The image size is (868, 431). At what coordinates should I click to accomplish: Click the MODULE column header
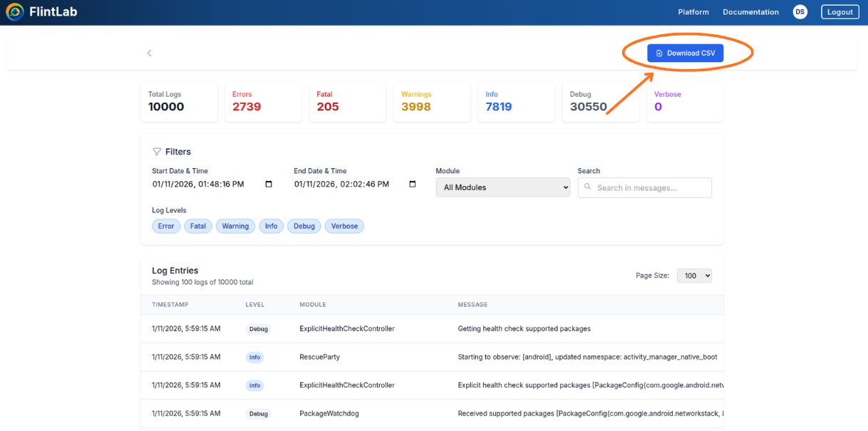313,305
